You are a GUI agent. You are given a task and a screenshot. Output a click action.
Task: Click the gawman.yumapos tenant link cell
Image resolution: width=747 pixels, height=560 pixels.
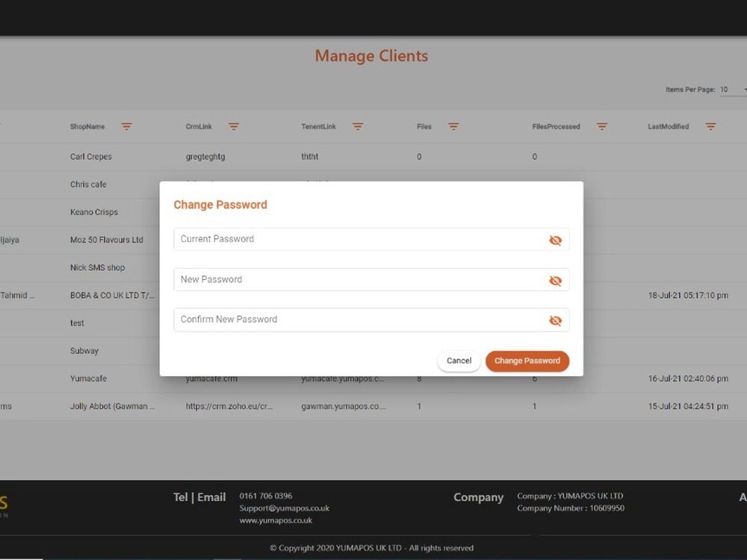point(344,407)
